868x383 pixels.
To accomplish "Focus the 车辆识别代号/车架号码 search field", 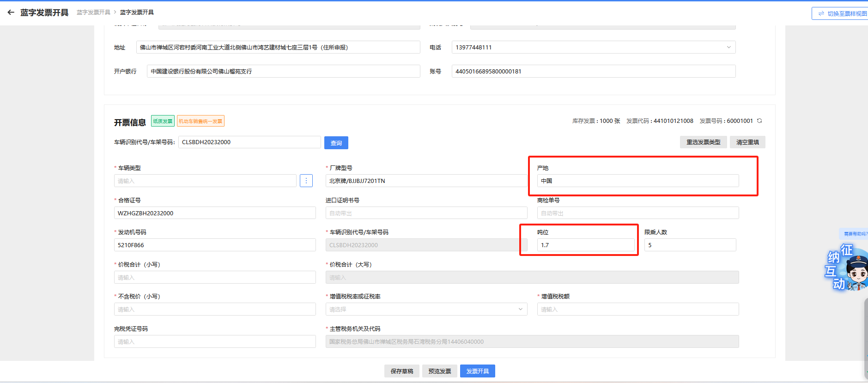I will (249, 142).
